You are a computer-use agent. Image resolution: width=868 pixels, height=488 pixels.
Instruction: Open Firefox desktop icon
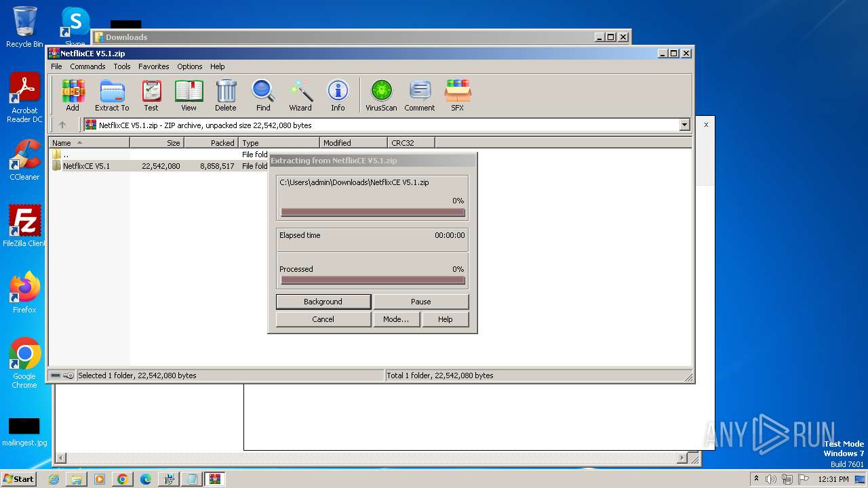[24, 292]
